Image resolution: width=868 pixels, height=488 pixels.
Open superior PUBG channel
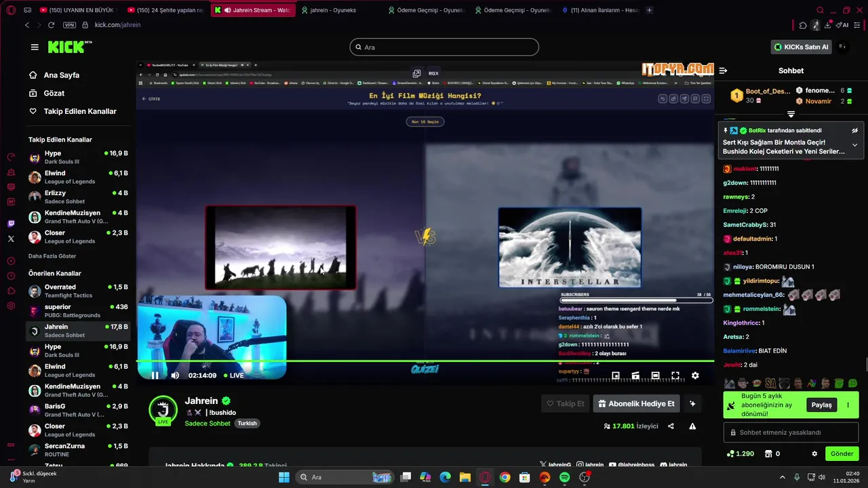tap(78, 310)
